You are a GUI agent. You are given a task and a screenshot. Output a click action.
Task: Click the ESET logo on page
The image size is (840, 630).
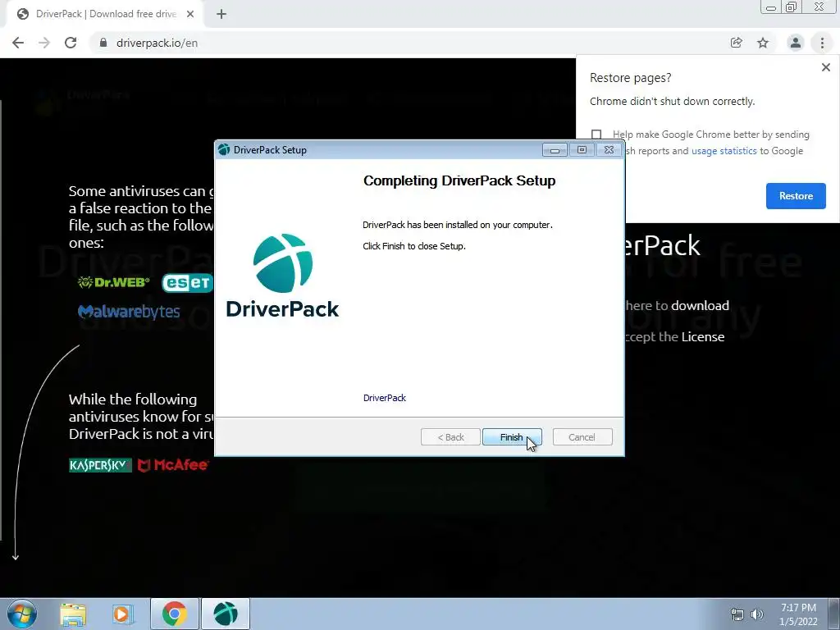(x=187, y=283)
